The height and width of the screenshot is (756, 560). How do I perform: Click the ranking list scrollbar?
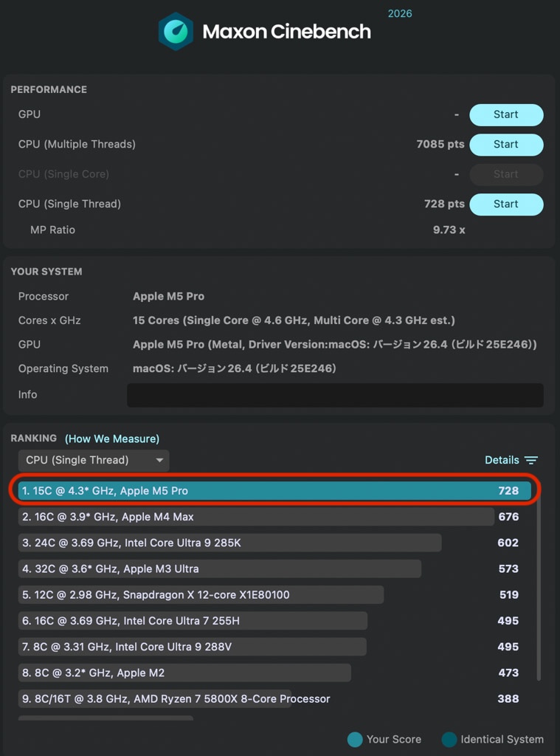click(539, 591)
